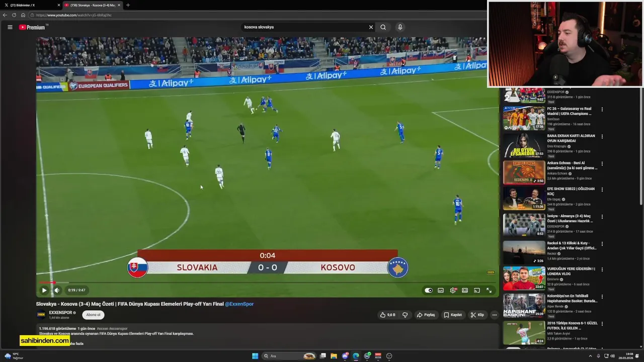644x362 pixels.
Task: Click the youtube.com address bar
Action: coord(257,15)
